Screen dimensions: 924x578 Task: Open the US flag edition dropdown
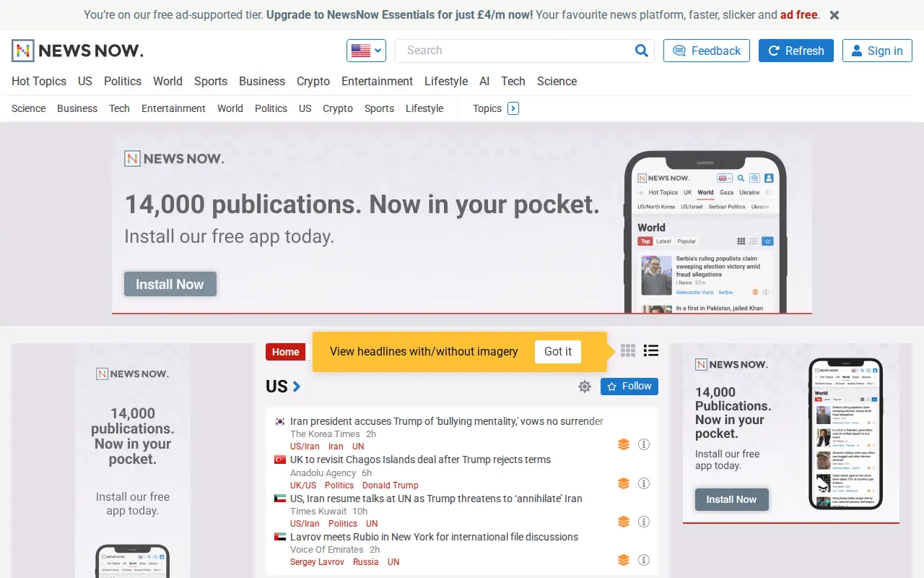pos(366,51)
